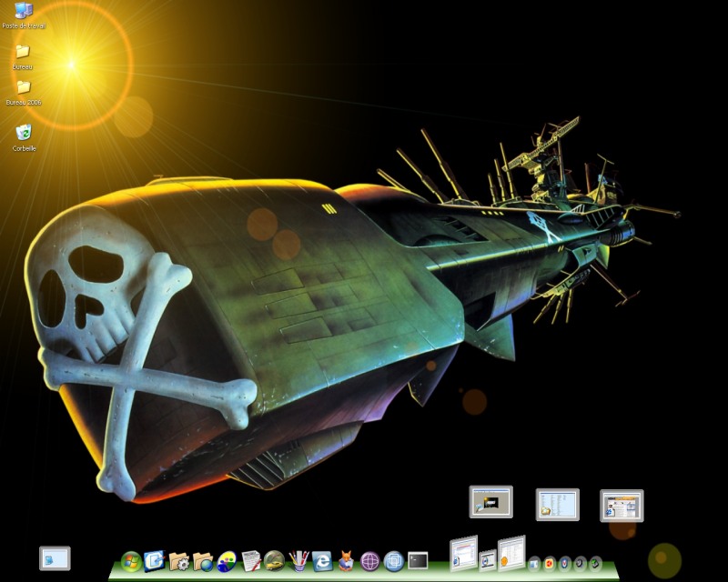Image resolution: width=728 pixels, height=582 pixels.
Task: Select the floating thumbnail showing the sun wallpaper
Action: 491,502
